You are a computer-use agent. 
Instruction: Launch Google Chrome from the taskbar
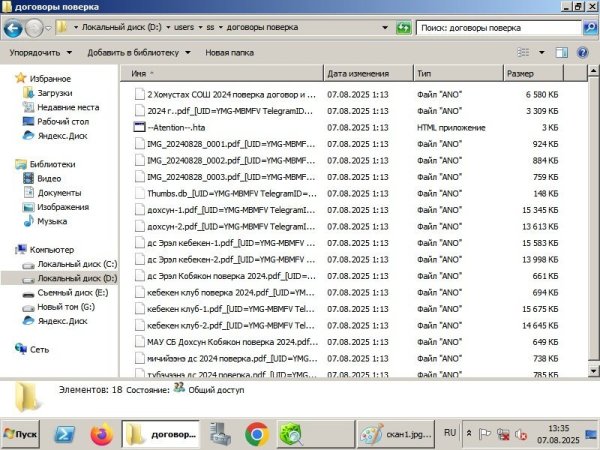coord(256,433)
